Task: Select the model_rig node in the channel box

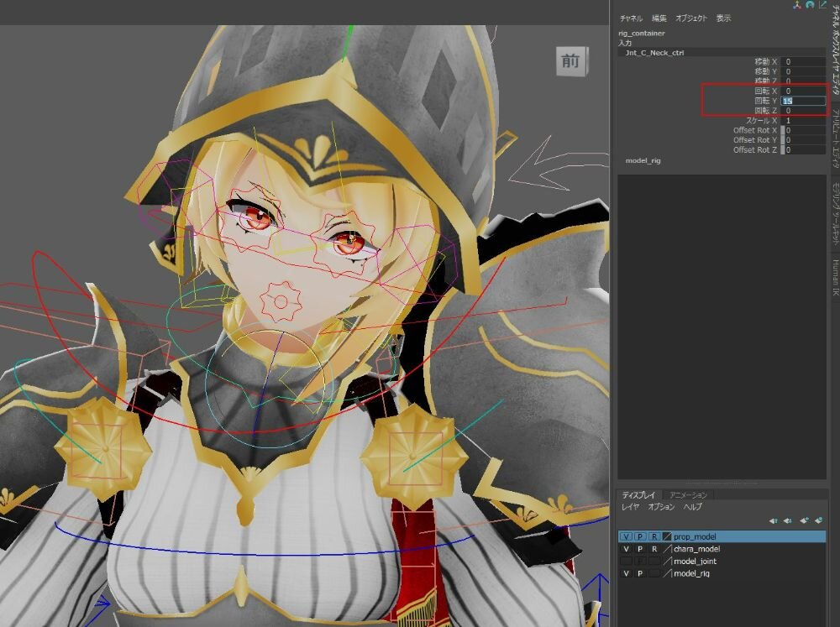Action: (643, 160)
